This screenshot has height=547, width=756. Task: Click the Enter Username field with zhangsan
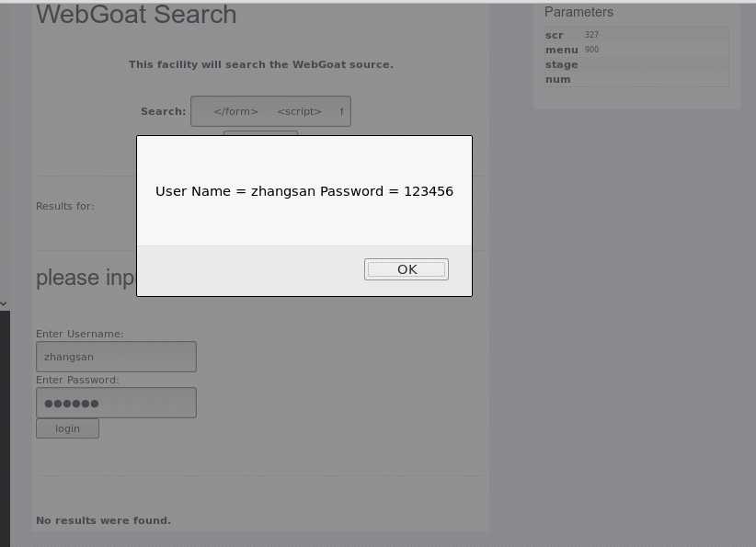(x=116, y=357)
